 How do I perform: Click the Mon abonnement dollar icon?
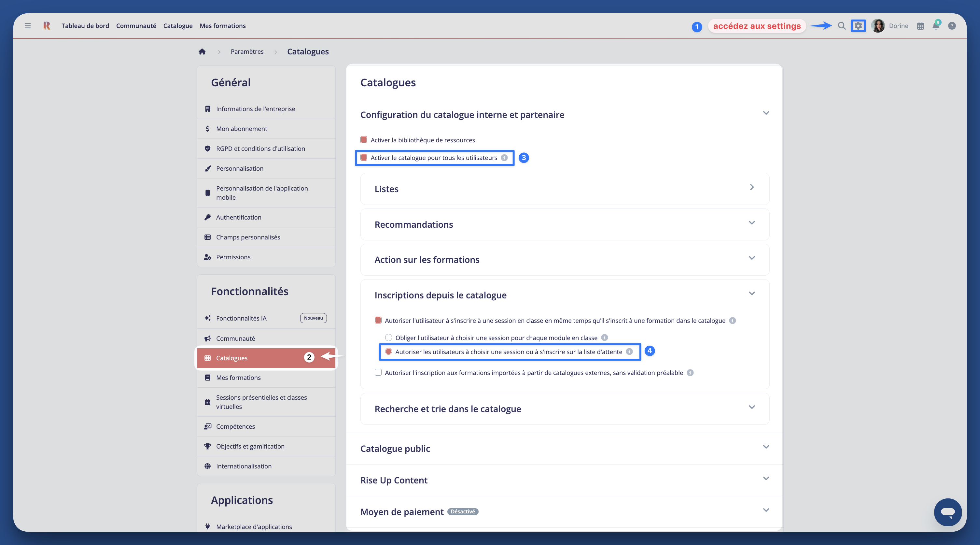tap(207, 129)
